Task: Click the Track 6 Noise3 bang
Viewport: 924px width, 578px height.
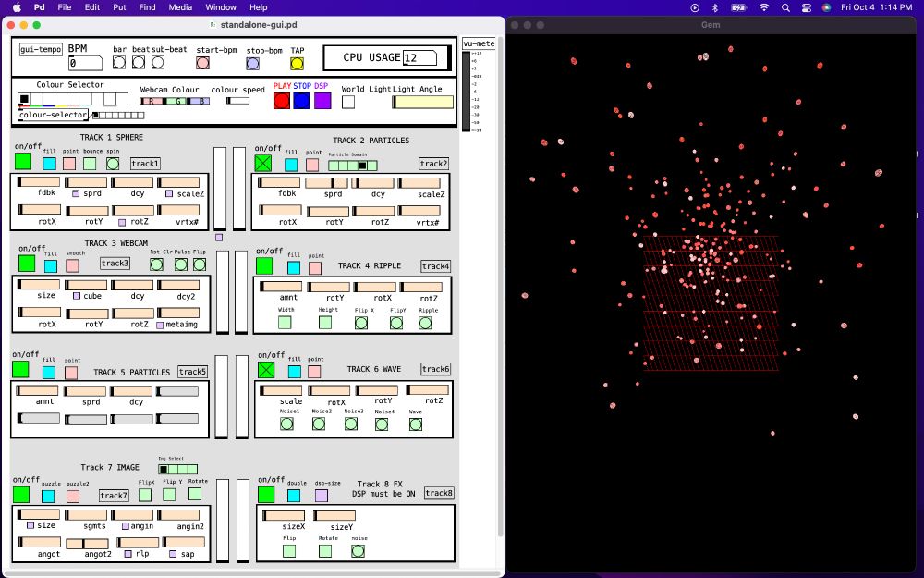Action: (350, 424)
